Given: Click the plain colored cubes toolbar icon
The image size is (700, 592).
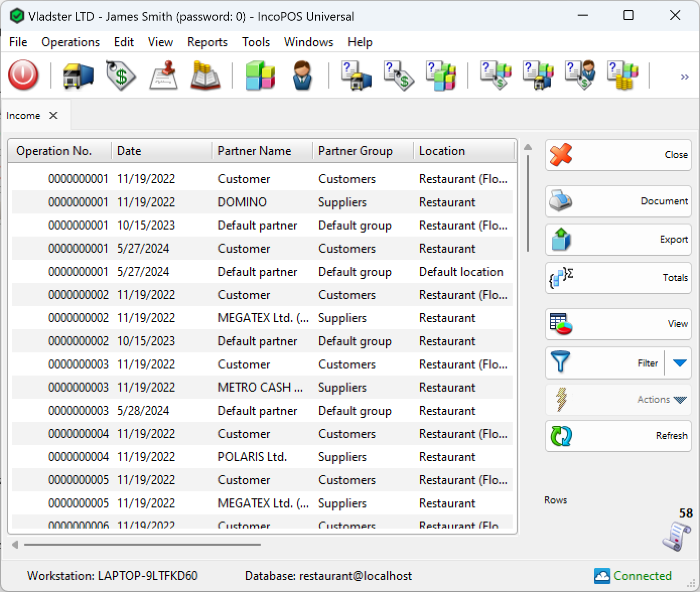Looking at the screenshot, I should (260, 76).
